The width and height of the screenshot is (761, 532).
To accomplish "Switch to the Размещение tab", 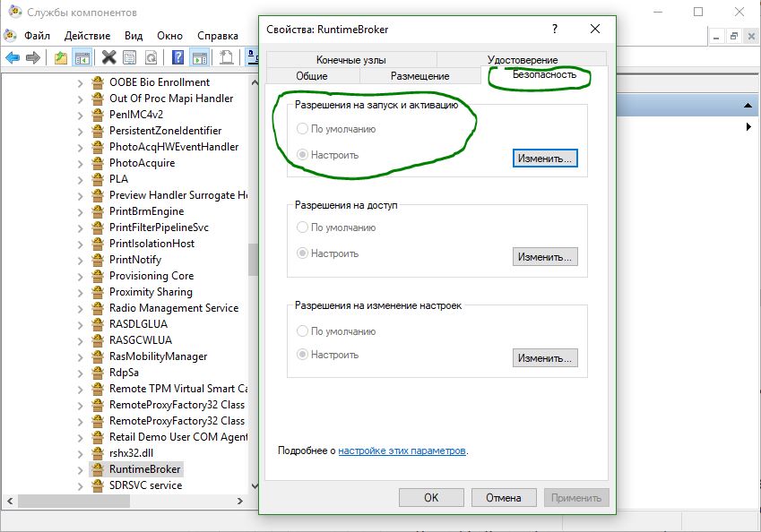I will pos(419,75).
